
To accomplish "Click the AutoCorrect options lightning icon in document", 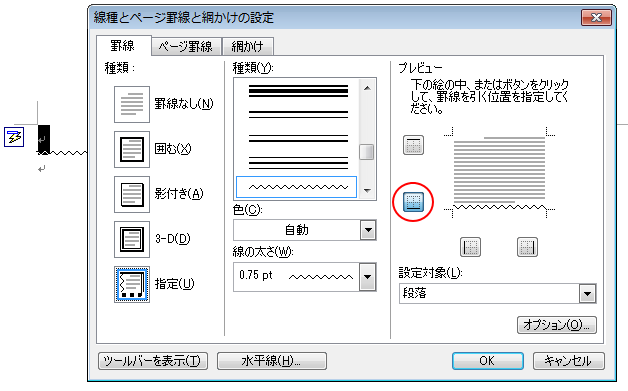I will click(x=14, y=137).
